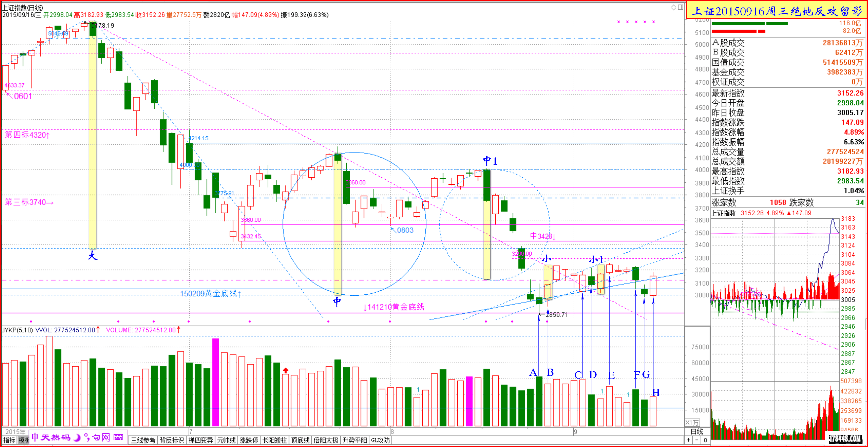Click the 中1 label above the August candle
The width and height of the screenshot is (868, 447).
490,161
